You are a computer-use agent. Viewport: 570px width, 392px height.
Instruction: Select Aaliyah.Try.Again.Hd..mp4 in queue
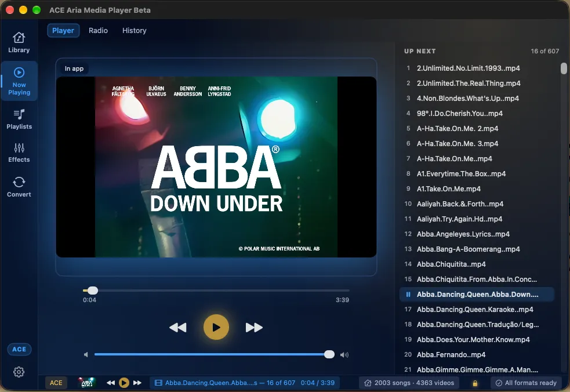point(477,219)
